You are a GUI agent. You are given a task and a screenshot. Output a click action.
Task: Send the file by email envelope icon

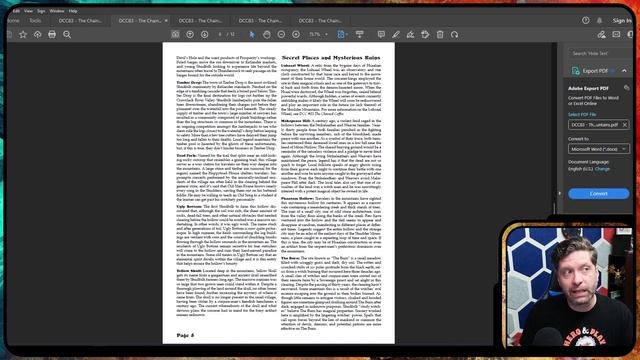tap(616, 35)
